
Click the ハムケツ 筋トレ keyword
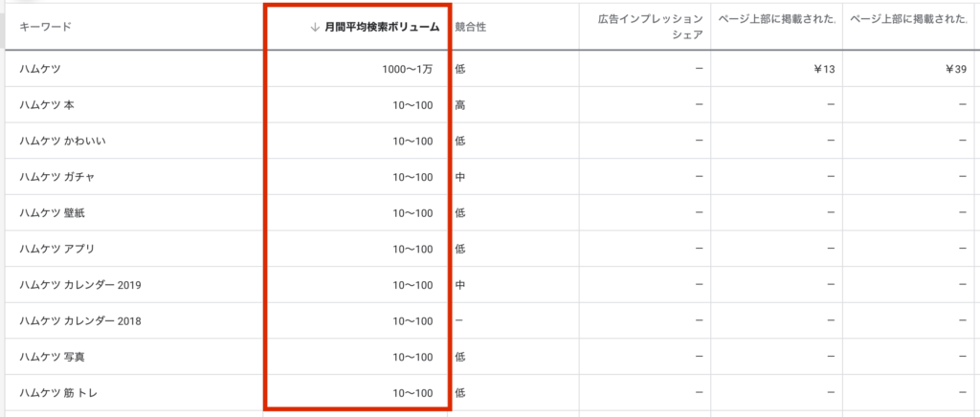coord(57,392)
